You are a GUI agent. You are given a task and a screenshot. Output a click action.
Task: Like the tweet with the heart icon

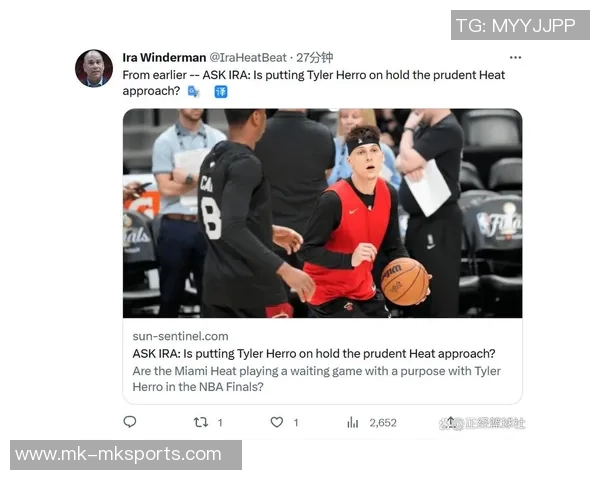[x=277, y=422]
